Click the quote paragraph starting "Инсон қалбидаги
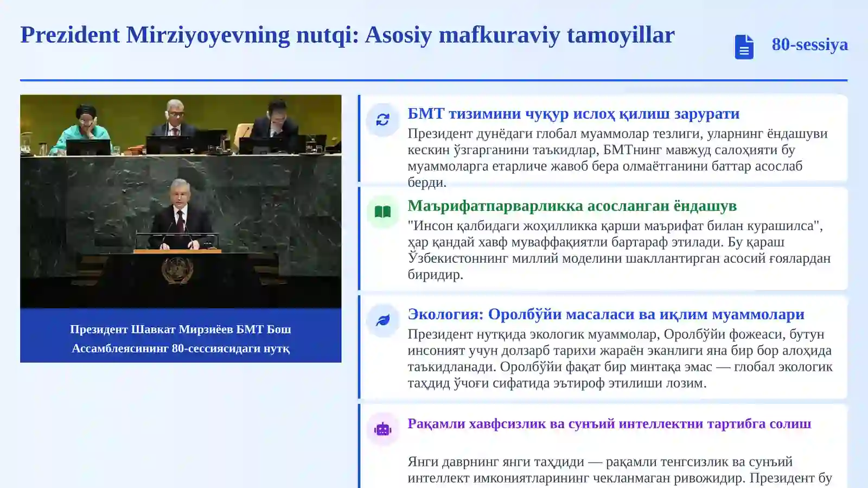The width and height of the screenshot is (868, 488). (619, 250)
